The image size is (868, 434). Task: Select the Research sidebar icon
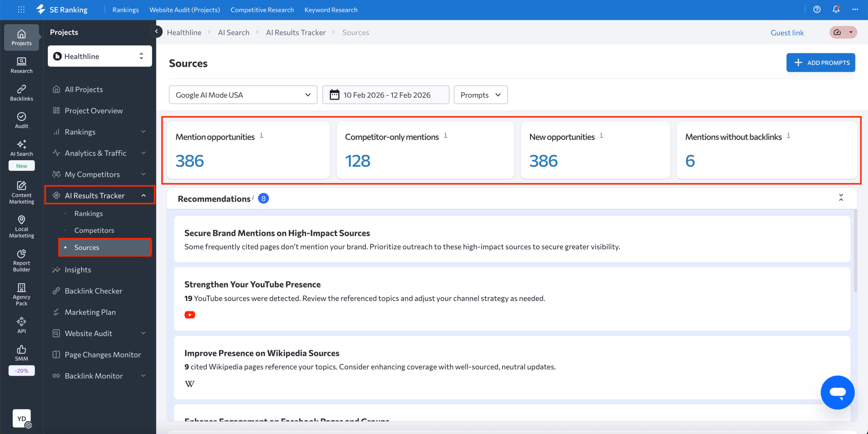21,65
